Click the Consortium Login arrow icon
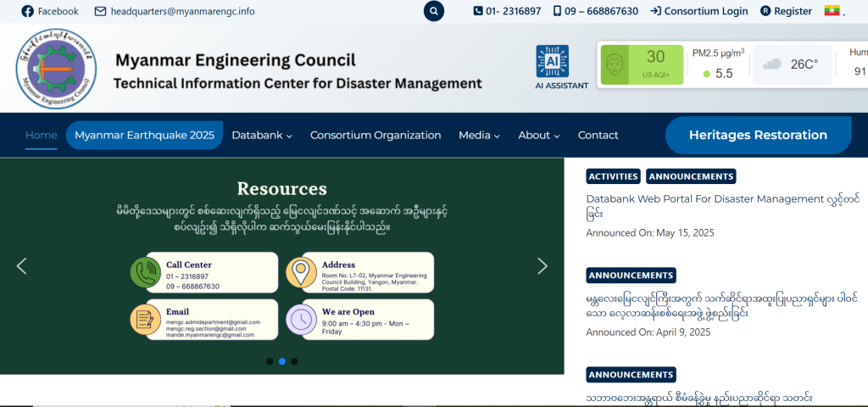Screen dimensions: 868x407 point(655,11)
